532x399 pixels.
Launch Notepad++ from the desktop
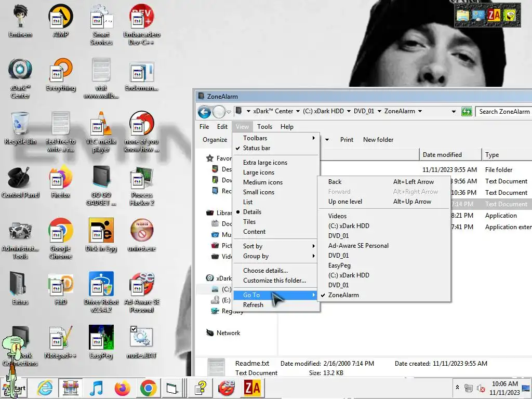[x=60, y=342]
